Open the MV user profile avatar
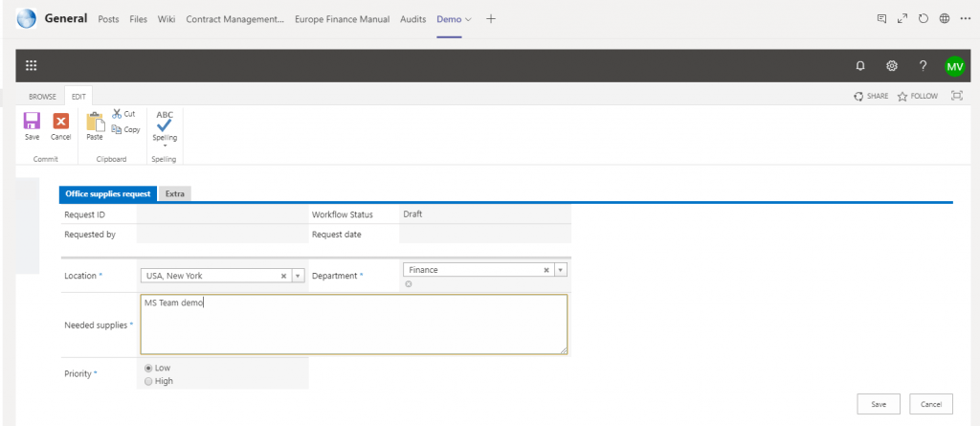Screen dimensions: 980x426 click(954, 66)
